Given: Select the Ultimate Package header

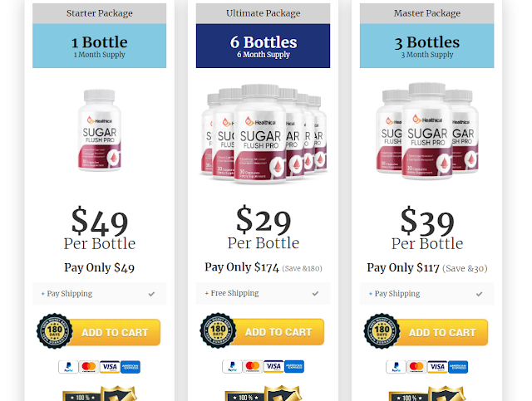Looking at the screenshot, I should pyautogui.click(x=263, y=13).
